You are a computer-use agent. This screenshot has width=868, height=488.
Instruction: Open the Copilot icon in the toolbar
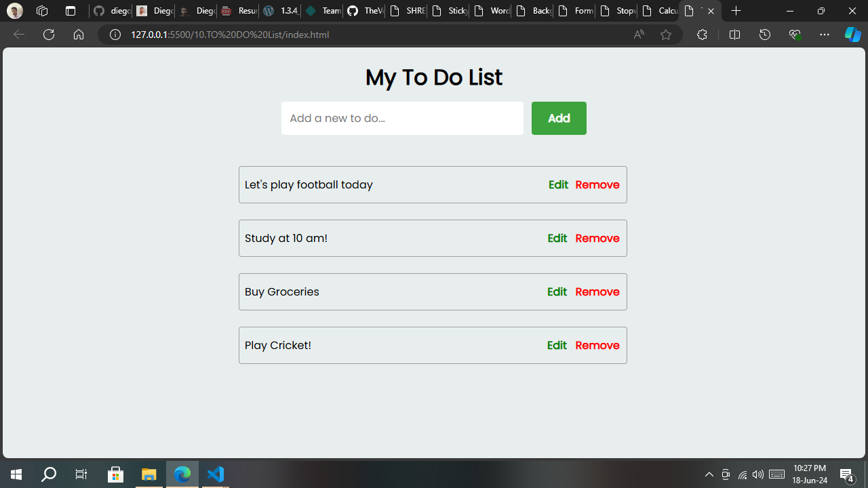[852, 35]
